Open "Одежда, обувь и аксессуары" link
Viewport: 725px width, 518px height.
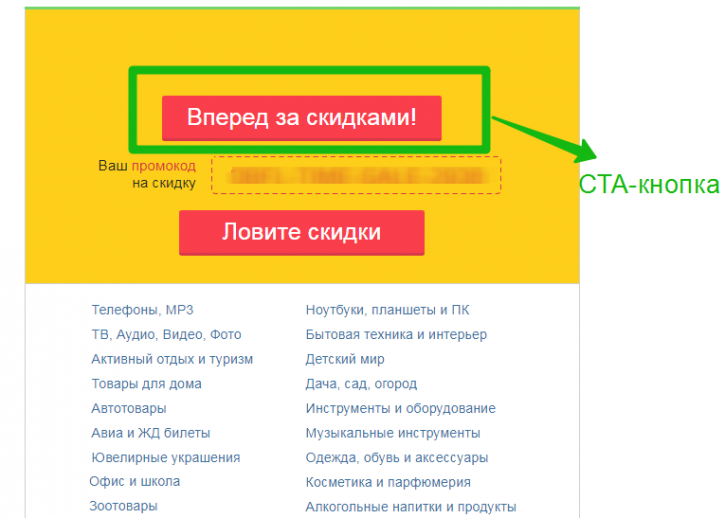tap(397, 457)
